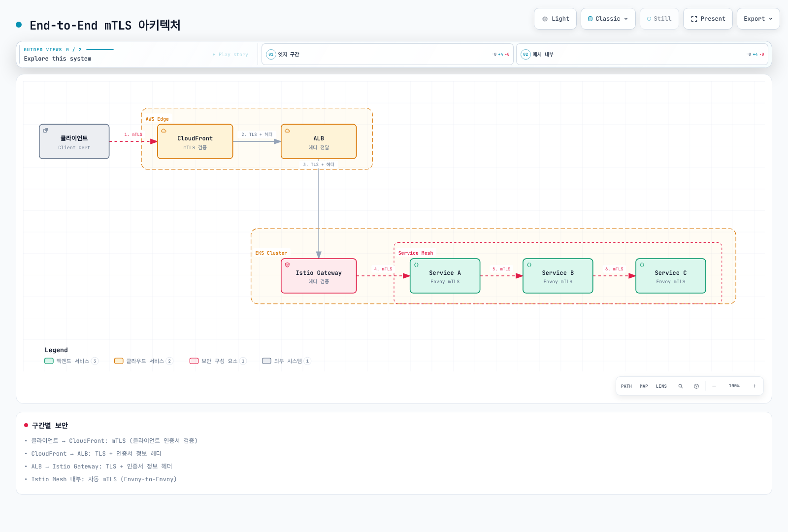Image resolution: width=788 pixels, height=532 pixels.
Task: Click the shield icon on Istio Gateway
Action: point(288,265)
